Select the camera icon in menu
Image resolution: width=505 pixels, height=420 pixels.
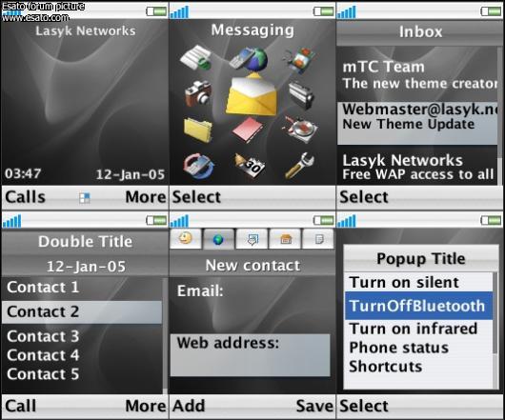[x=198, y=93]
